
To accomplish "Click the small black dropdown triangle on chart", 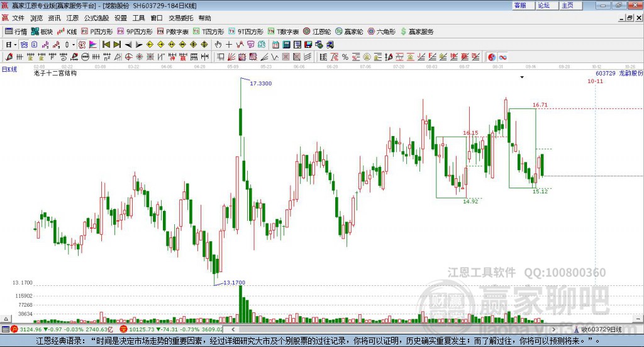I will point(522,77).
